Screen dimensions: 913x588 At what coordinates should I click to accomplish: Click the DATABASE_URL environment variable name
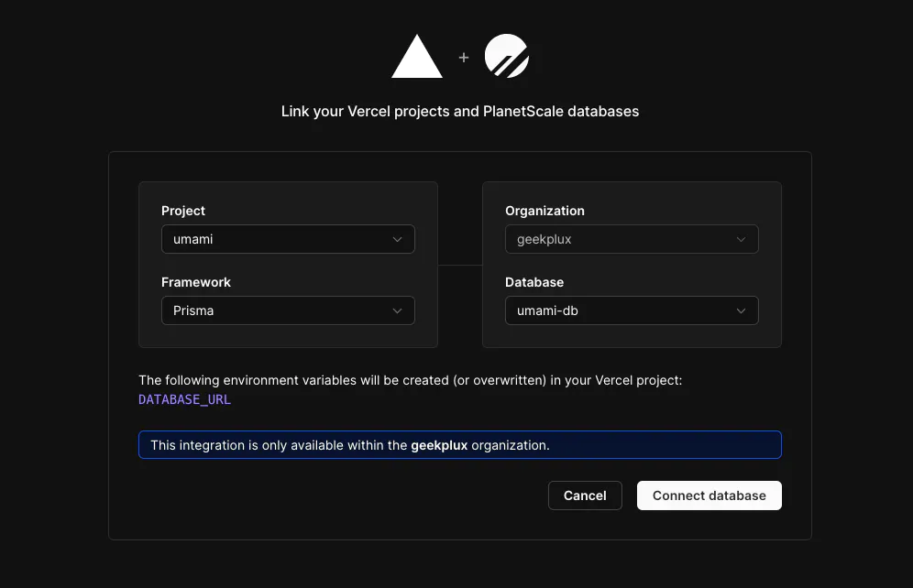(x=184, y=399)
